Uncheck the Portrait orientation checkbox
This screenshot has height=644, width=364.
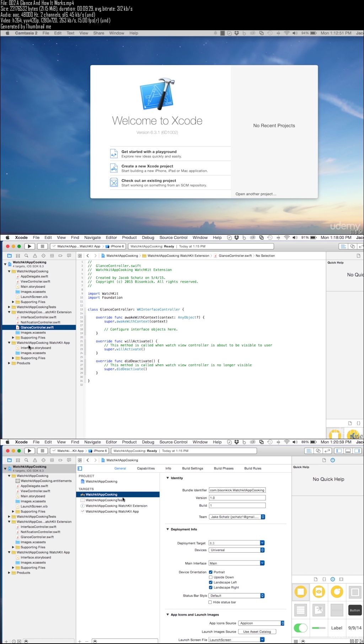point(211,572)
